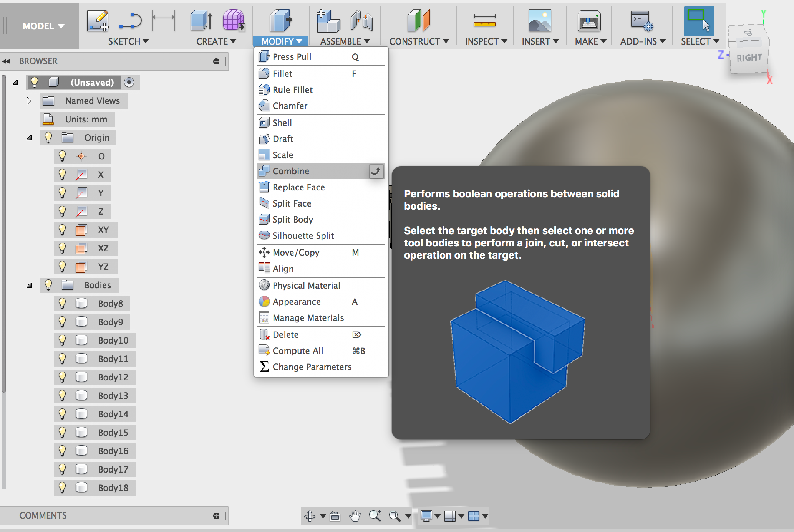Click the Measure icon in Inspect
The image size is (794, 532).
[485, 21]
